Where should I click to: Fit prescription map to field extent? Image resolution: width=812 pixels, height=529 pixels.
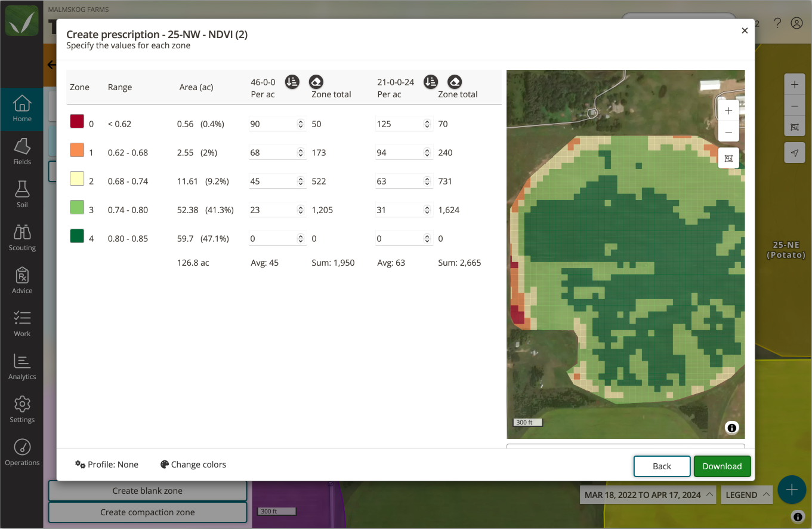pos(728,158)
